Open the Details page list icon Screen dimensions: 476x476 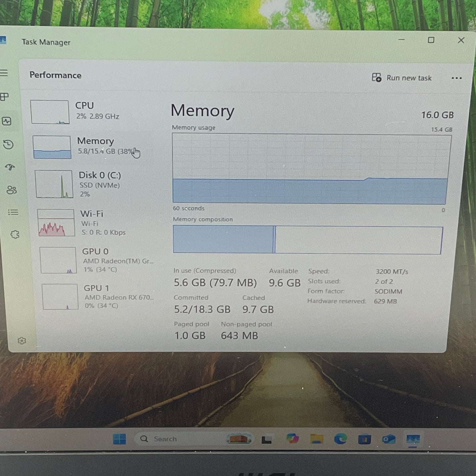click(13, 212)
